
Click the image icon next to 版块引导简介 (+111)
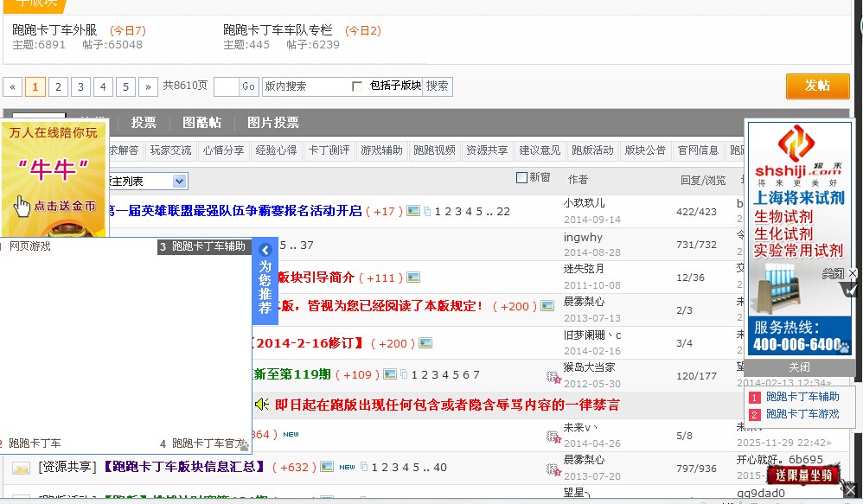click(x=413, y=278)
